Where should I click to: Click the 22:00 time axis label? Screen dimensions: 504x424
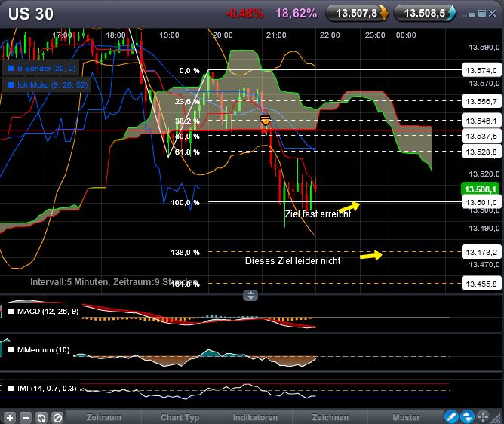coord(330,35)
